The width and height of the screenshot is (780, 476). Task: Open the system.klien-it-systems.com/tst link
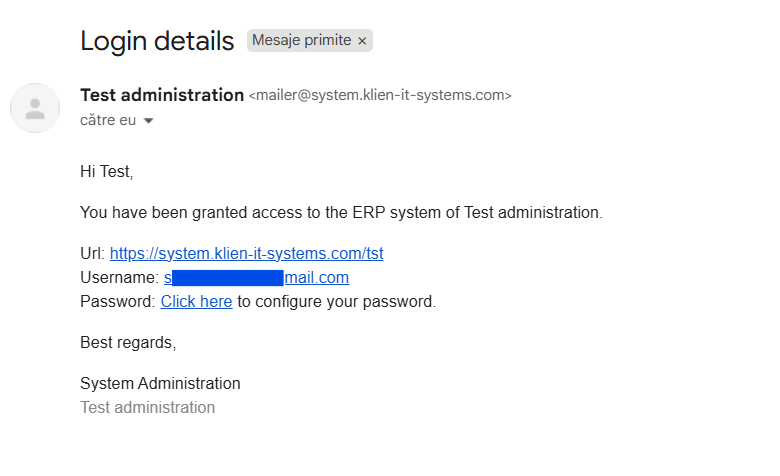[246, 254]
